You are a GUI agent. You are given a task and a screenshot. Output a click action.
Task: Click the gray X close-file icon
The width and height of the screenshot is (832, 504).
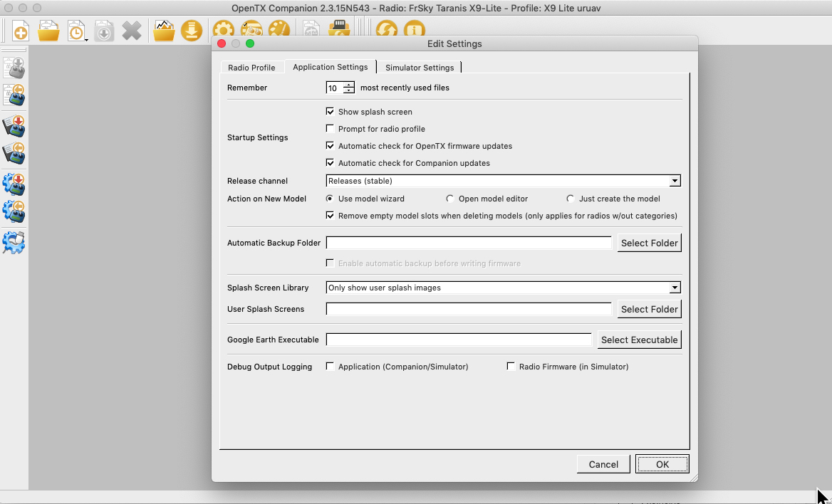click(x=132, y=31)
